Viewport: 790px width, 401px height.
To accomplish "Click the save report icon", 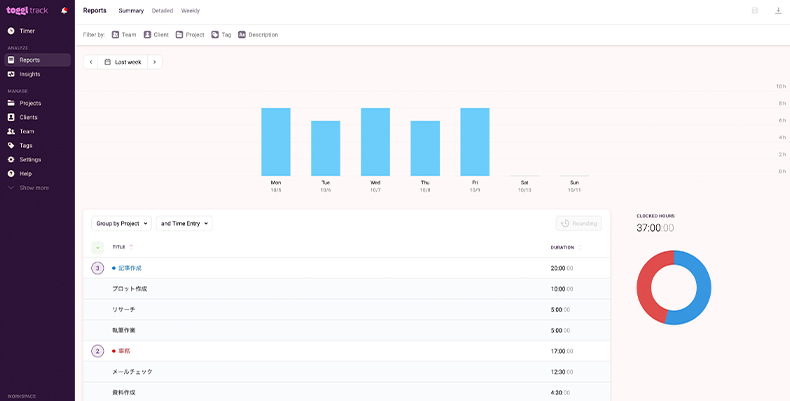I will point(755,11).
